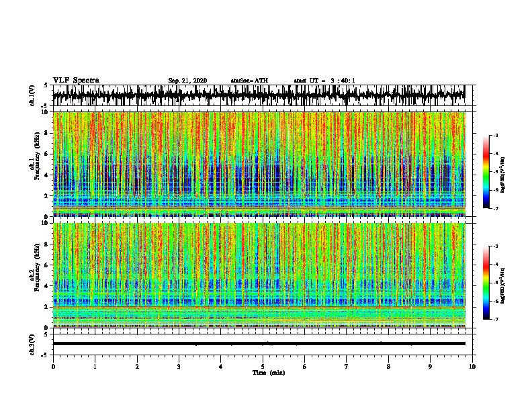Click the log(PSD) label beside ch.2 color bar
The width and height of the screenshot is (532, 411).
pos(503,285)
